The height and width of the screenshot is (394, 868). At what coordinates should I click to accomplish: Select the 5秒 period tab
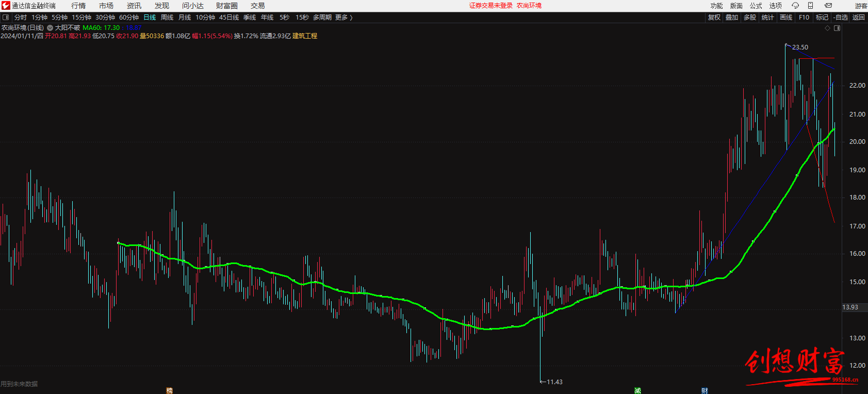point(285,18)
